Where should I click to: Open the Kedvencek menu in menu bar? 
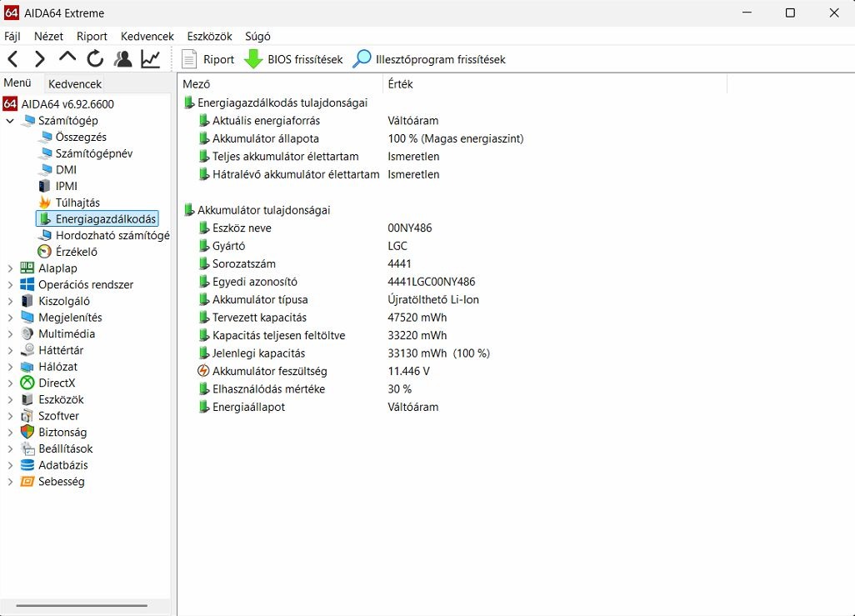click(147, 36)
